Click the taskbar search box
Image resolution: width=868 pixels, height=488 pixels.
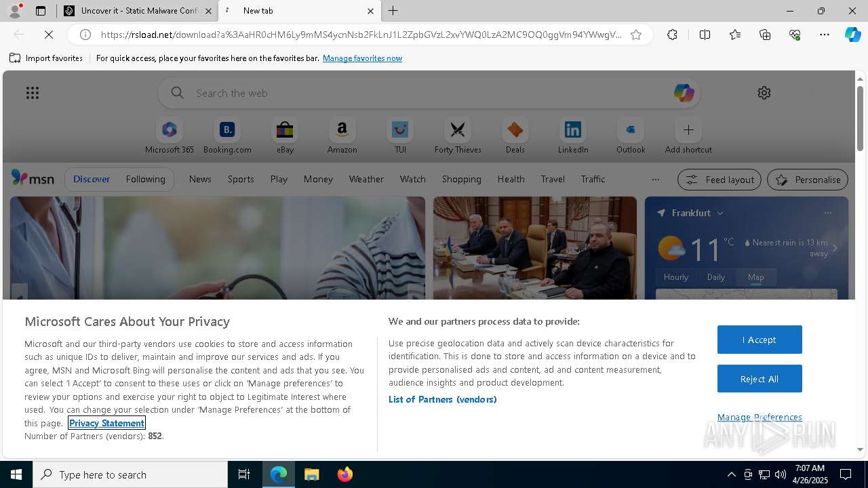coord(130,474)
